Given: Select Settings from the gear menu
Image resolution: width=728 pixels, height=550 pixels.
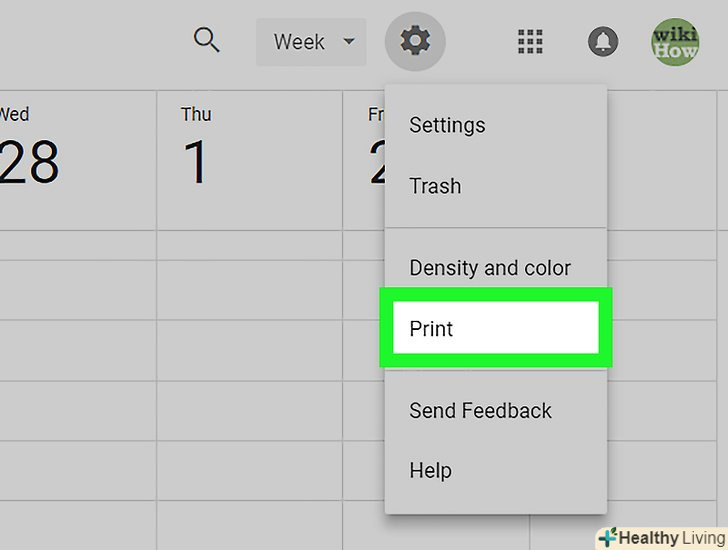Looking at the screenshot, I should point(447,125).
